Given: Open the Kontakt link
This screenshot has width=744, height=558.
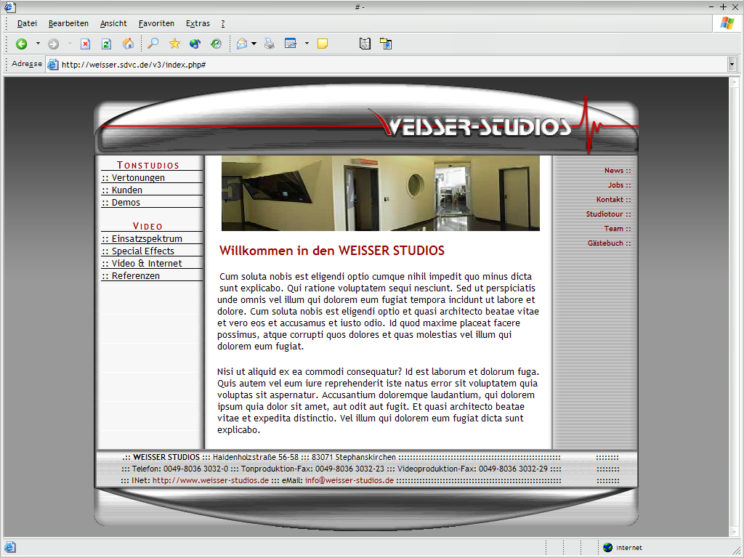Looking at the screenshot, I should (x=614, y=199).
